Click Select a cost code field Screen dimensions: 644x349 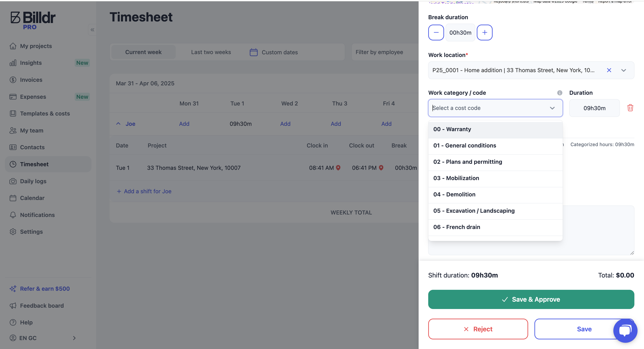(495, 108)
